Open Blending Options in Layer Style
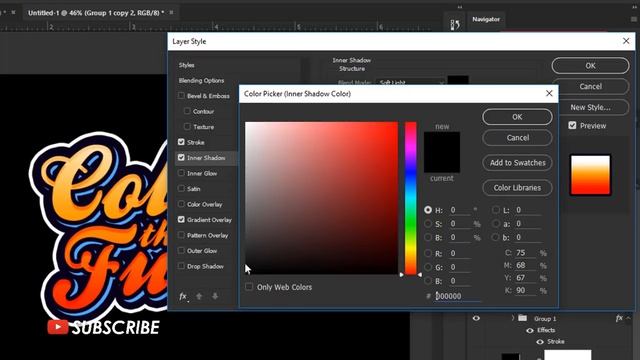This screenshot has height=360, width=640. tap(201, 80)
